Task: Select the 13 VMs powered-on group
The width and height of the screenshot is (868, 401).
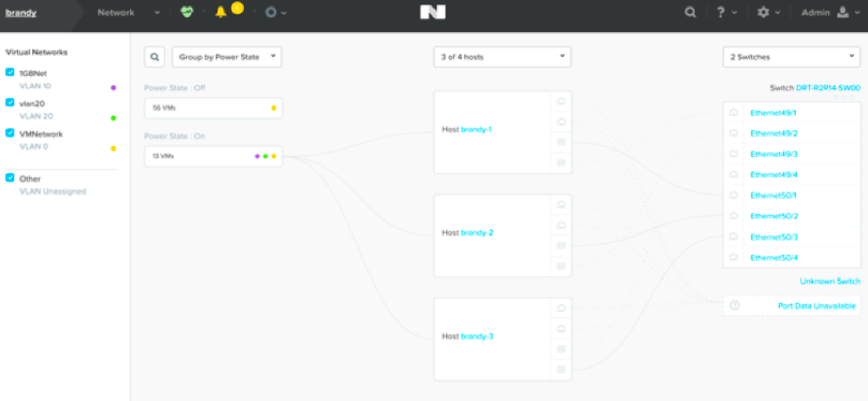Action: (x=213, y=156)
